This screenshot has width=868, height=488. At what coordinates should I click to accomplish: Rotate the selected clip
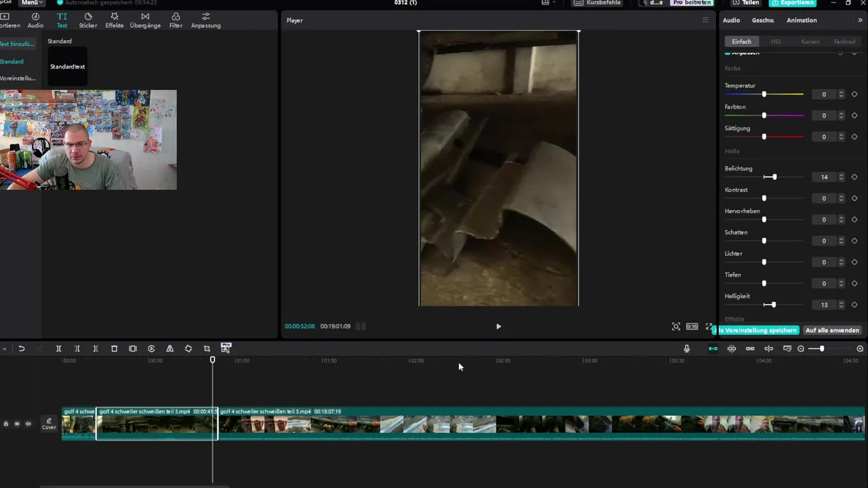pos(189,348)
